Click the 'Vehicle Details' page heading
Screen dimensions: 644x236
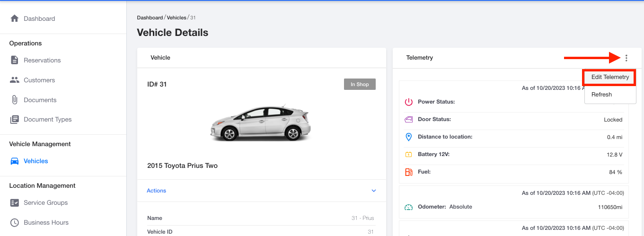click(173, 33)
